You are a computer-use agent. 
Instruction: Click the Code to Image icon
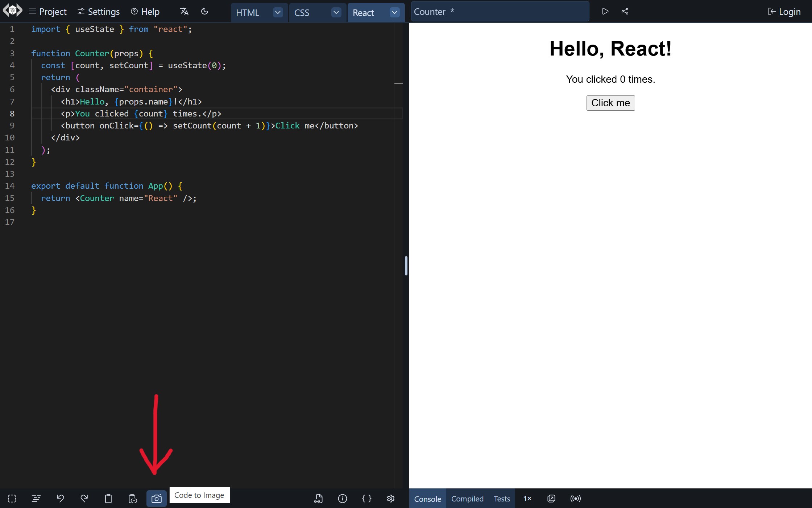(156, 498)
